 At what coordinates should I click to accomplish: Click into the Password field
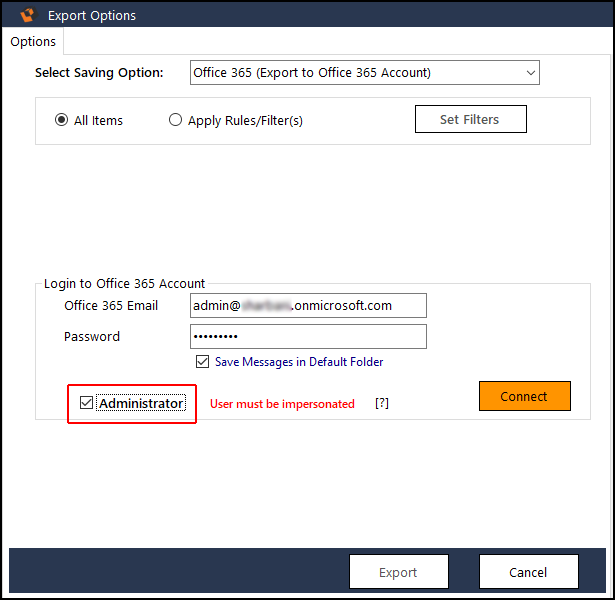[x=308, y=336]
